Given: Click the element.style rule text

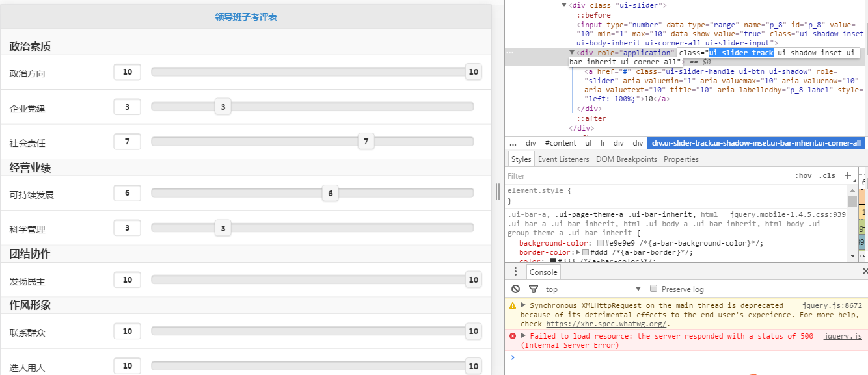Looking at the screenshot, I should (x=539, y=191).
